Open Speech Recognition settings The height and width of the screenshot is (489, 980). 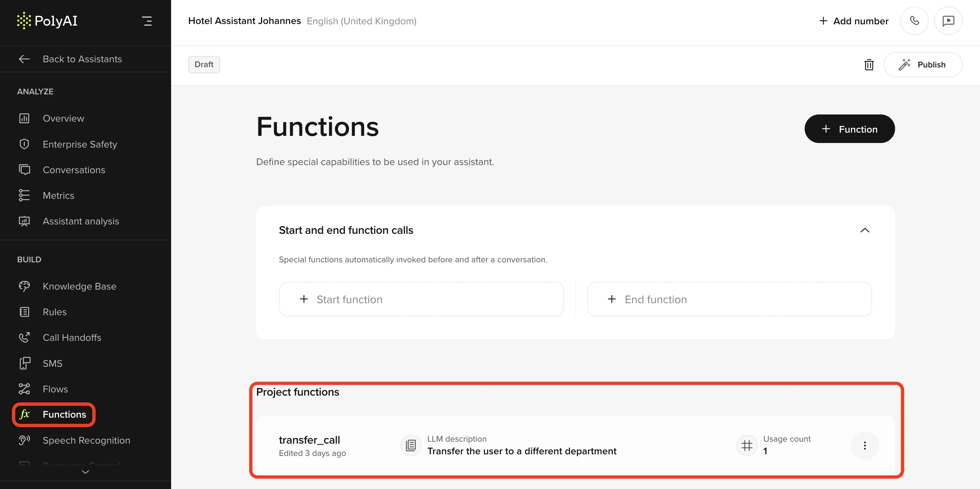coord(86,440)
